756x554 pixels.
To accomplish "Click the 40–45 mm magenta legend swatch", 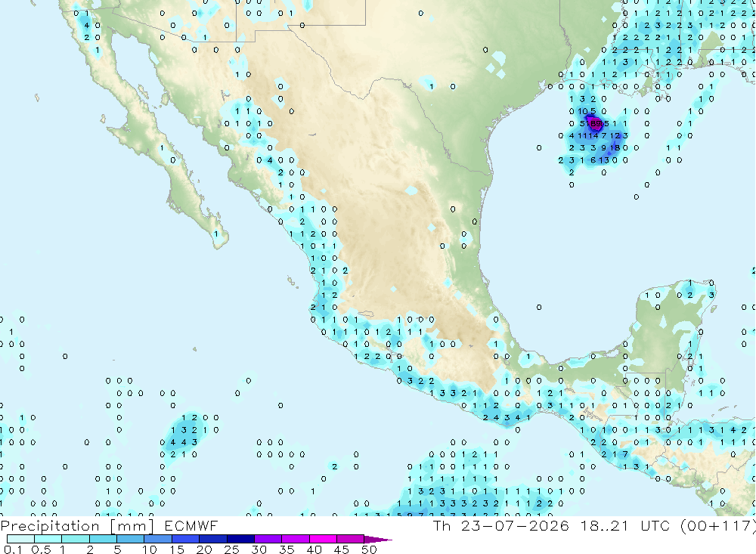I will (x=323, y=539).
